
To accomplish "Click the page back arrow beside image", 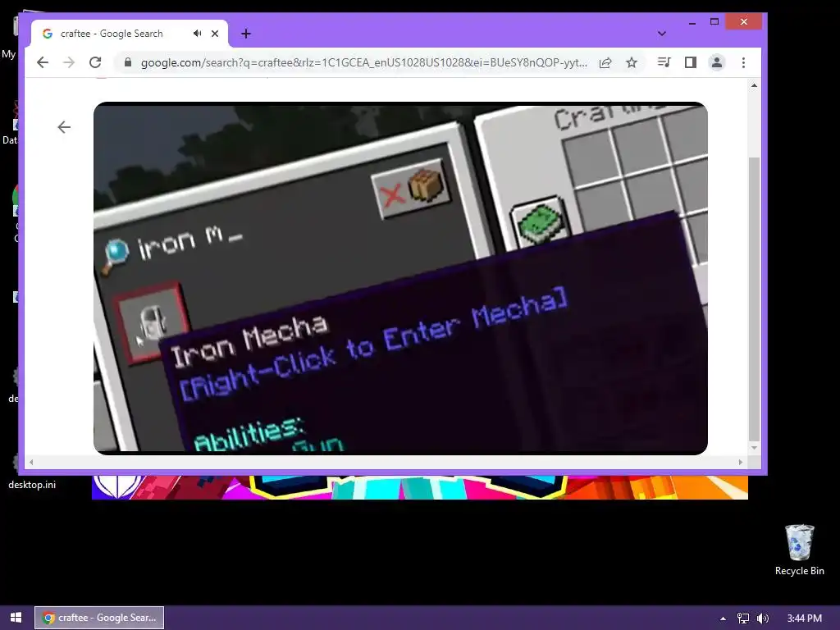I will [x=64, y=127].
